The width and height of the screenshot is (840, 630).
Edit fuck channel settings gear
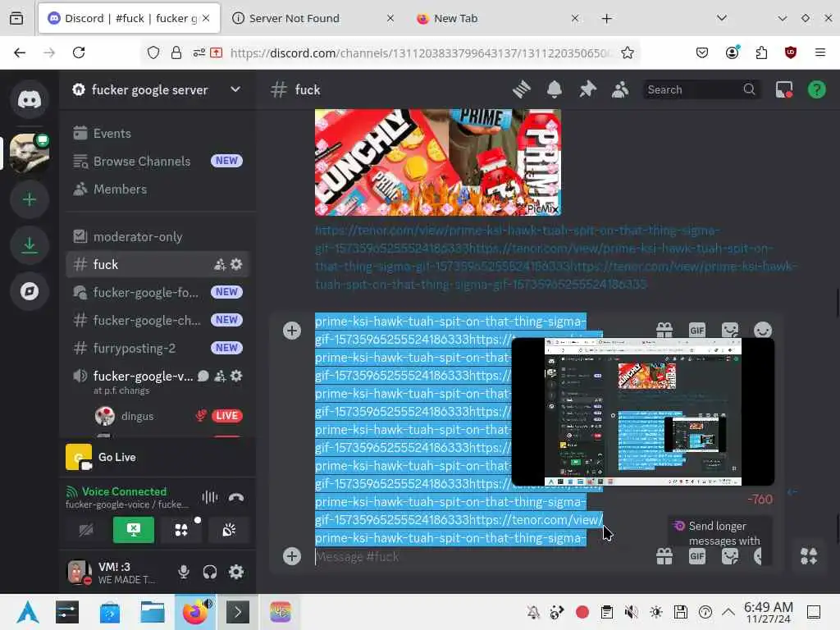tap(236, 264)
